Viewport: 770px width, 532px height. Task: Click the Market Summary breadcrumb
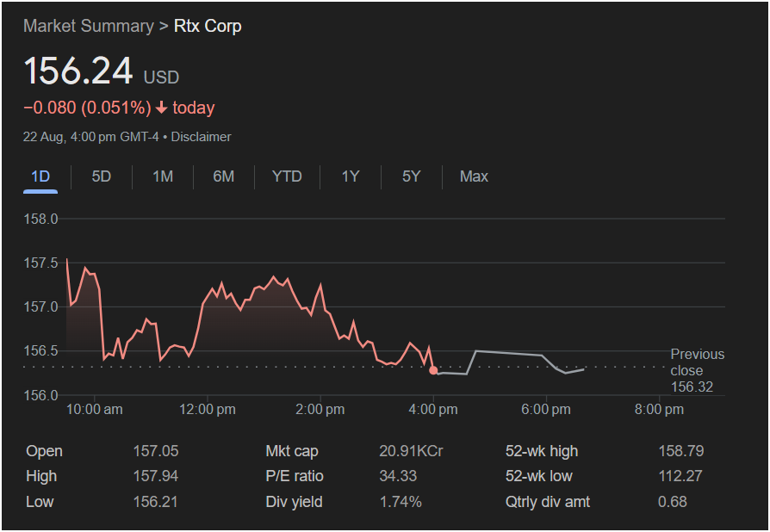(x=88, y=26)
